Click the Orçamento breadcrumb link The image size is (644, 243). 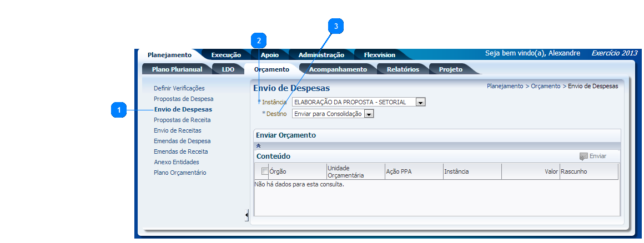pos(545,87)
